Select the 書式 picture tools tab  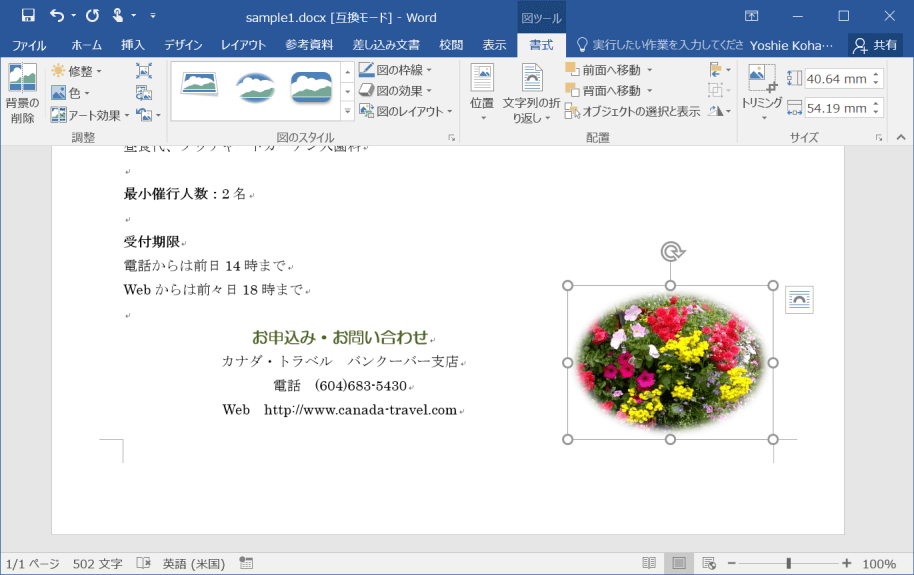(x=541, y=45)
